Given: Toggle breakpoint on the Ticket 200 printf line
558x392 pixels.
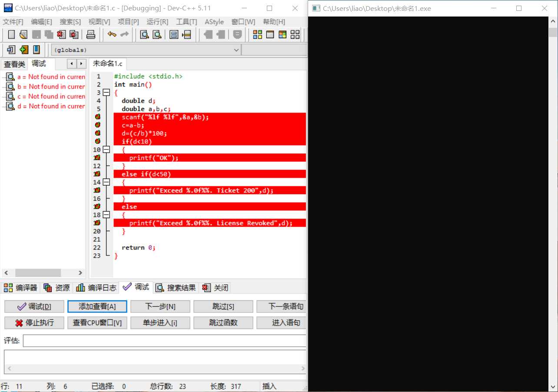Looking at the screenshot, I should pos(97,190).
